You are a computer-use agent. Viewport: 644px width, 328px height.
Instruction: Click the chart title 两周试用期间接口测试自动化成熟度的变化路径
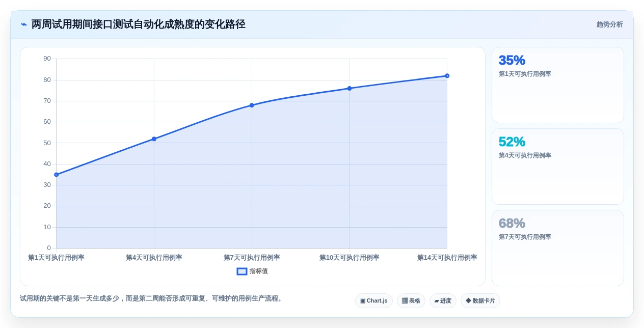(139, 24)
